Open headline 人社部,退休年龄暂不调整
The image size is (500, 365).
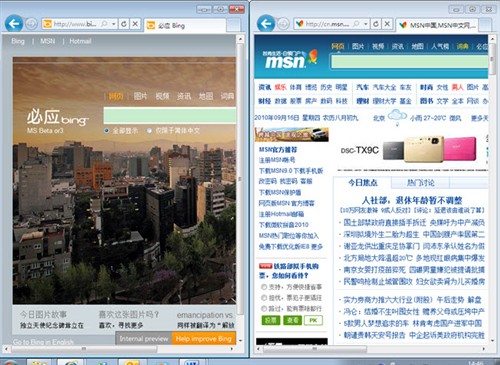click(x=412, y=201)
